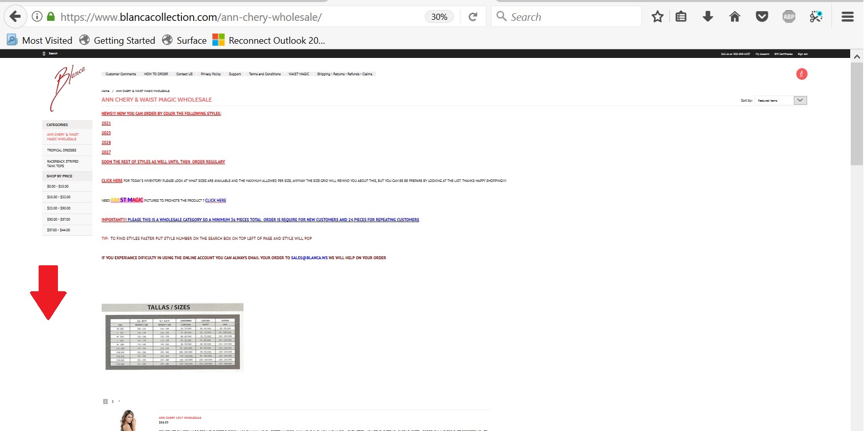Filter by $15.00 - $22.00 price range
The image size is (868, 431).
pyautogui.click(x=59, y=197)
